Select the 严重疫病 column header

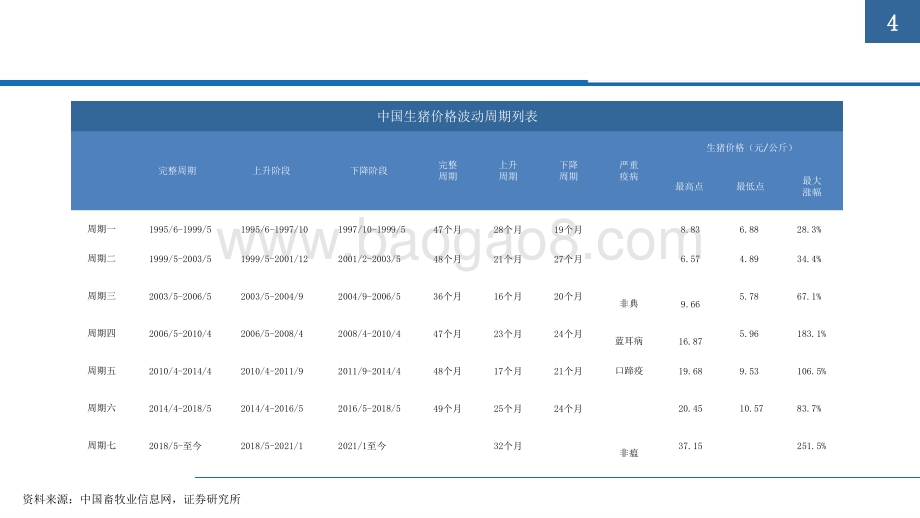click(x=629, y=171)
